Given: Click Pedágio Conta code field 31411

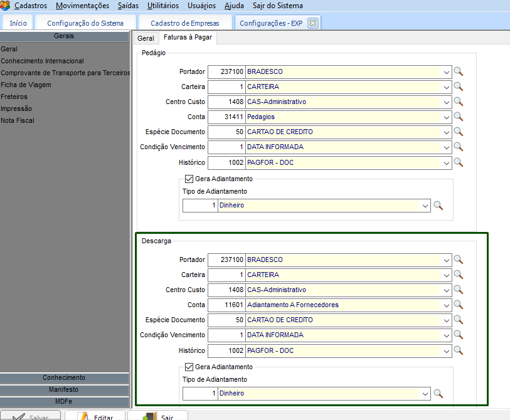Looking at the screenshot, I should click(x=226, y=117).
